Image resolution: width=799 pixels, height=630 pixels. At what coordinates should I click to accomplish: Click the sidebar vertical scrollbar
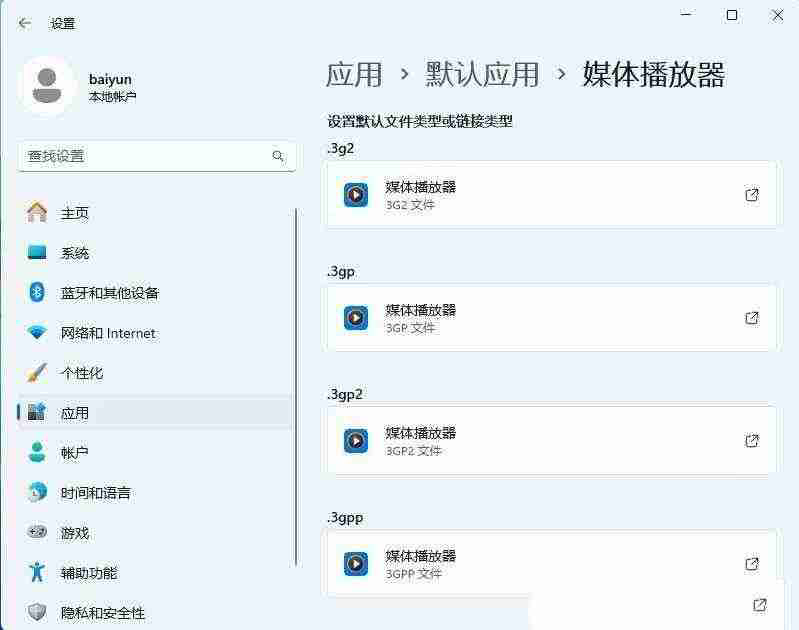296,387
